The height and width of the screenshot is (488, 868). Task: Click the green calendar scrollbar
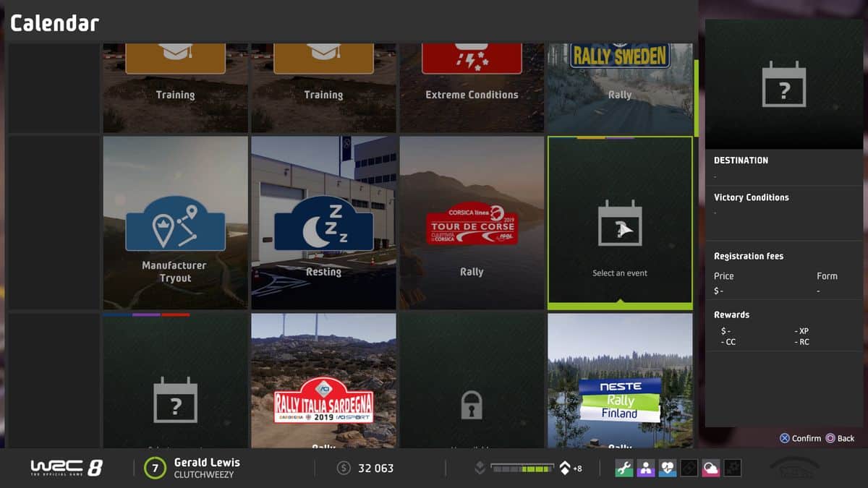(697, 98)
